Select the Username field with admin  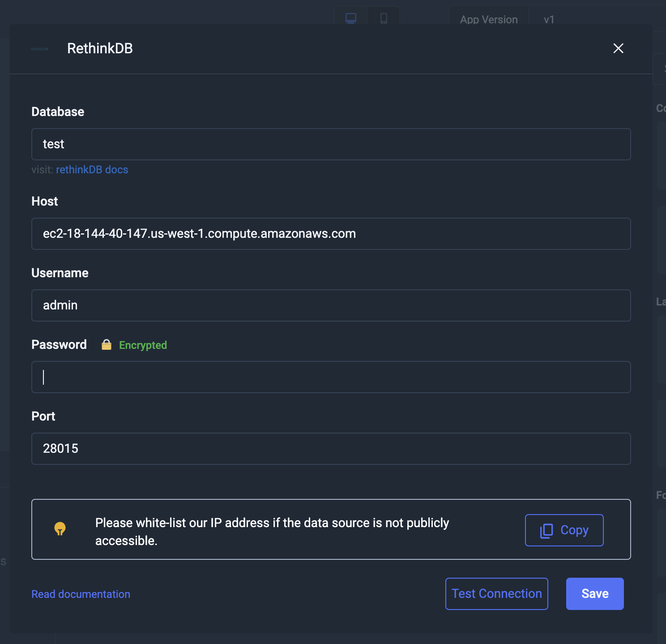pos(331,305)
